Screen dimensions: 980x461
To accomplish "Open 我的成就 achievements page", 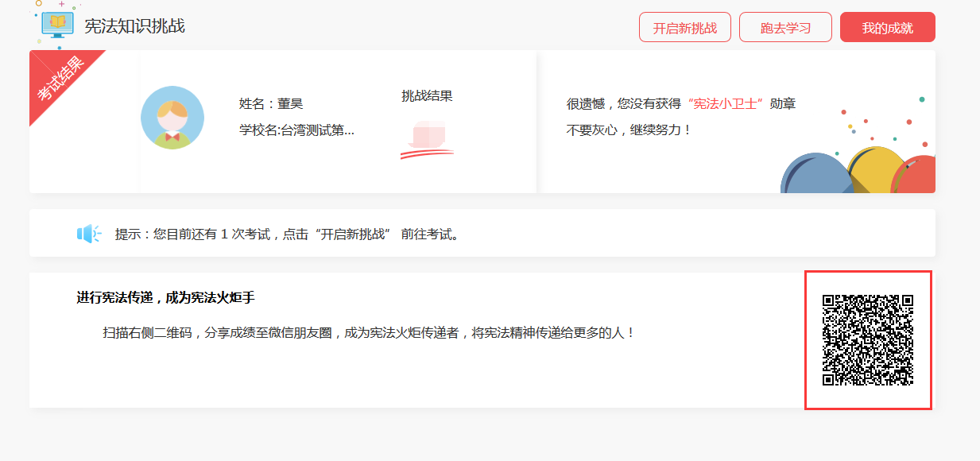I will [x=887, y=26].
